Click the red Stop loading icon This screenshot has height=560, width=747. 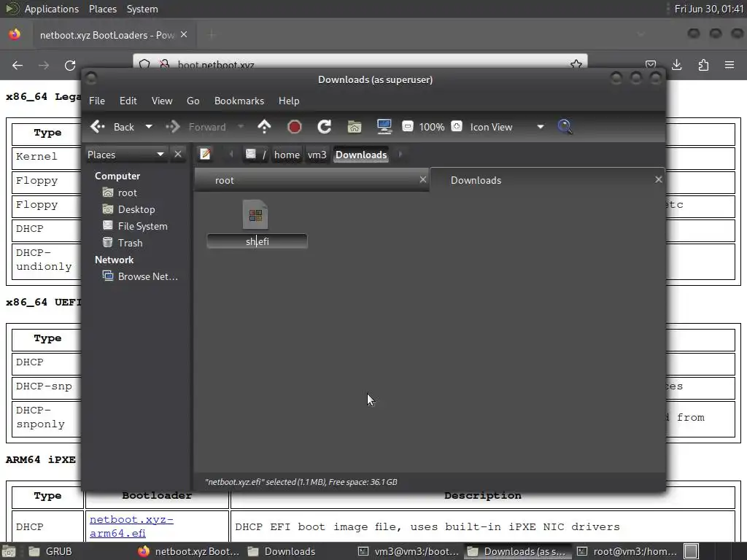[295, 127]
